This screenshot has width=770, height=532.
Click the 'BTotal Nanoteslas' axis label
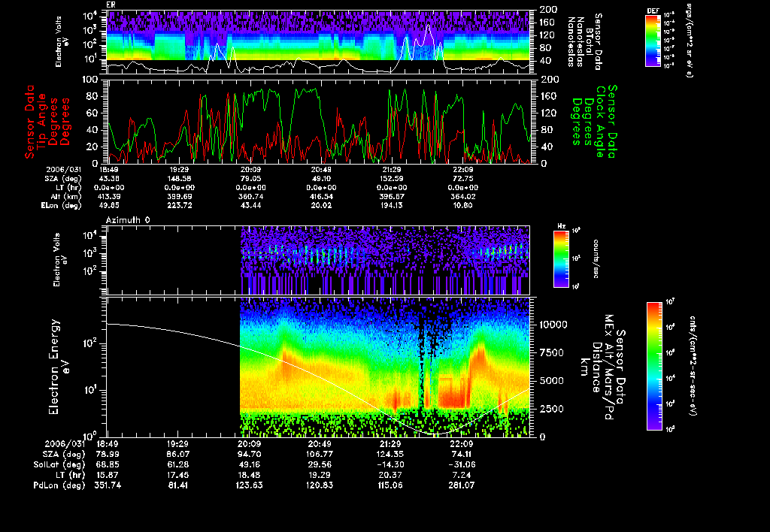point(584,41)
